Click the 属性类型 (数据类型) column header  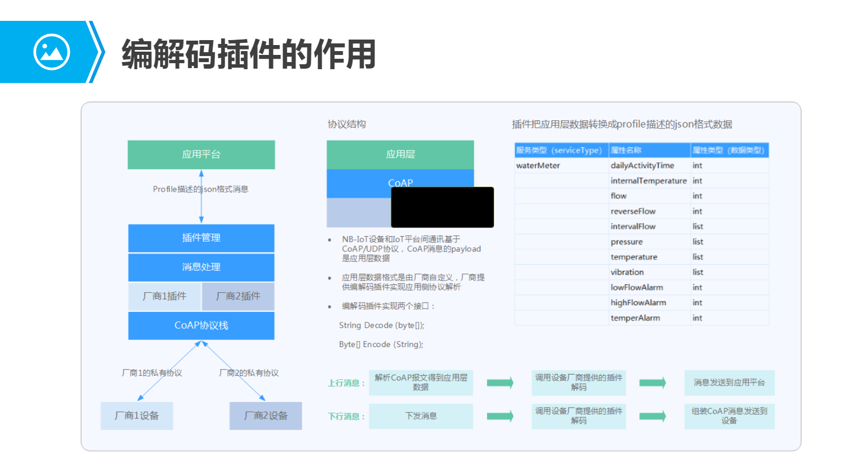[730, 150]
